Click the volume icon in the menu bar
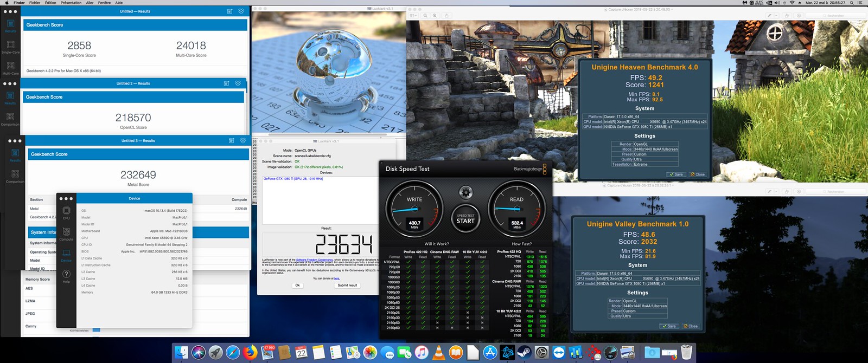Viewport: 868px width, 363px height. 777,3
